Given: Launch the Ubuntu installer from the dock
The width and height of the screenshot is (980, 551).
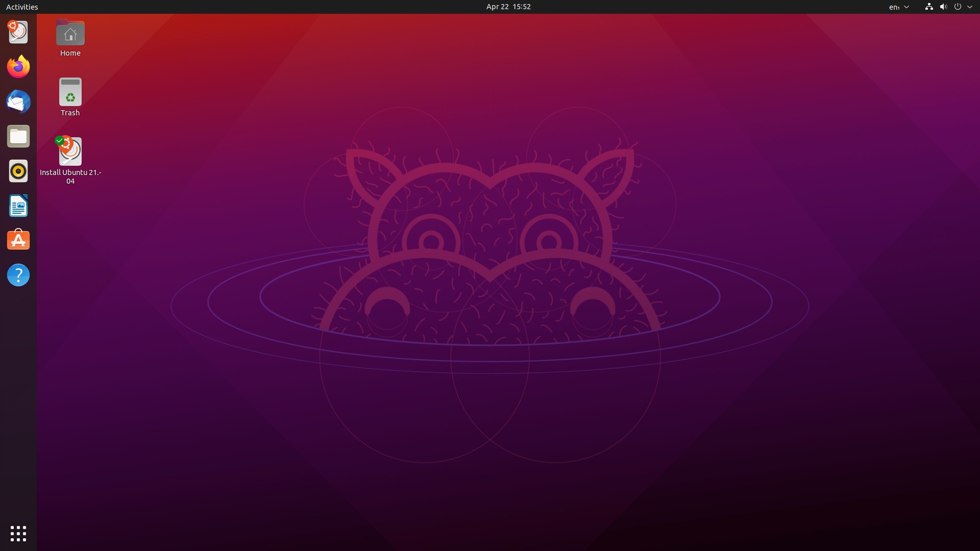Looking at the screenshot, I should (18, 32).
